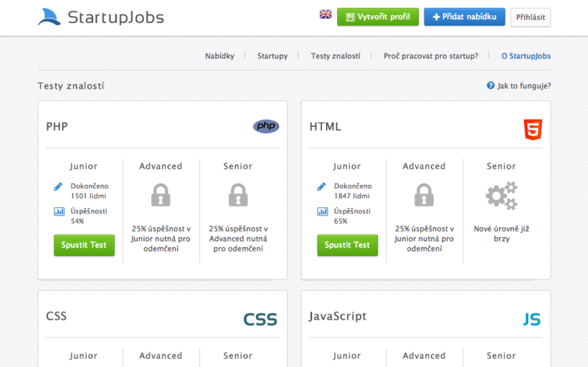
Task: Click the PHP Senior padlock icon
Action: tap(237, 195)
